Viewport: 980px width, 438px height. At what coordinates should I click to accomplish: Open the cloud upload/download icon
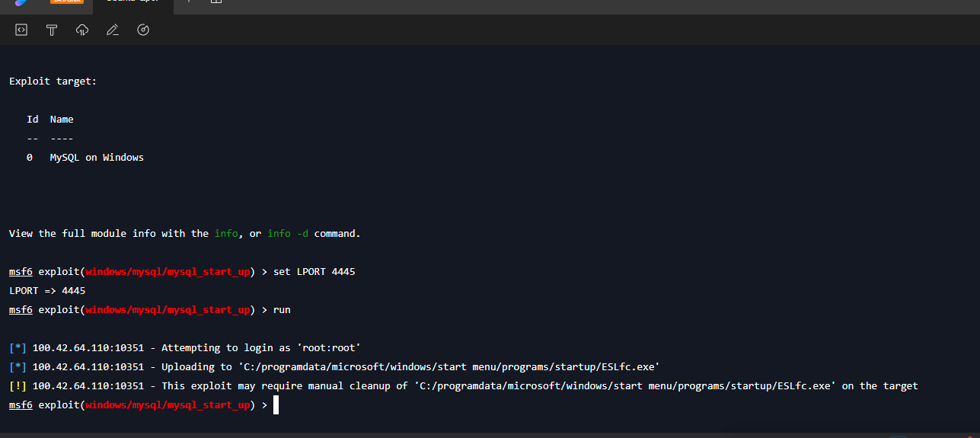point(82,30)
